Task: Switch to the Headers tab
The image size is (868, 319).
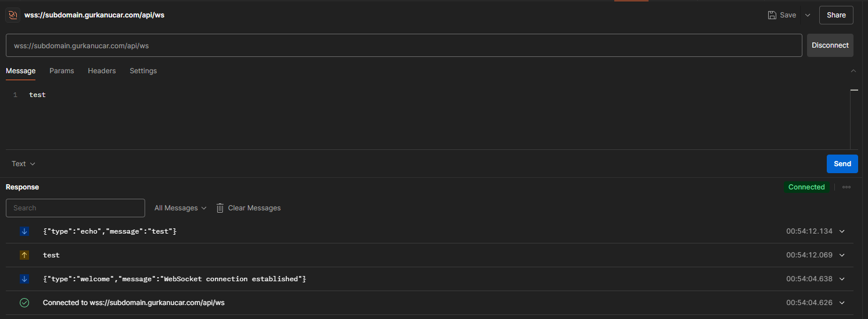Action: pos(102,71)
